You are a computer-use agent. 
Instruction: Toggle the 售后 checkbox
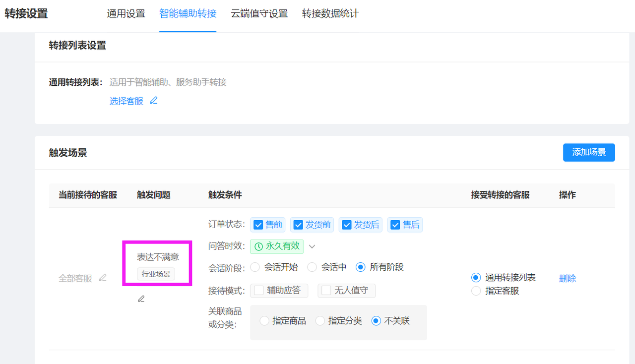395,225
